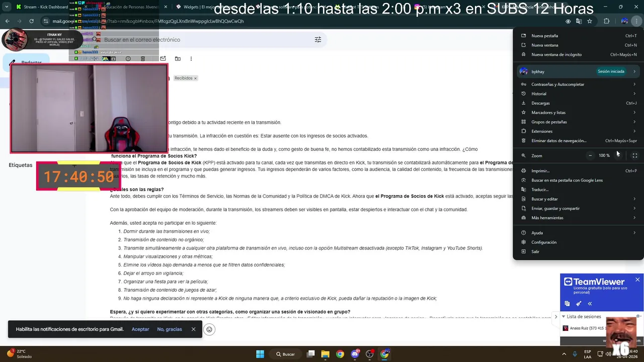Expand the Ayuda submenu
Image resolution: width=644 pixels, height=362 pixels.
coord(579,233)
